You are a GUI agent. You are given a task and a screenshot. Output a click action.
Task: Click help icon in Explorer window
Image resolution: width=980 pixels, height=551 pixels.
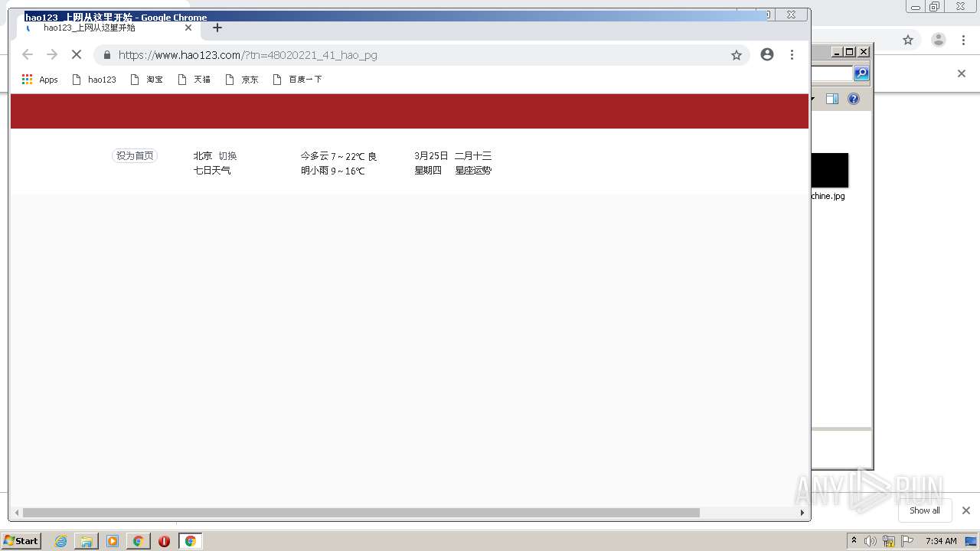(854, 99)
